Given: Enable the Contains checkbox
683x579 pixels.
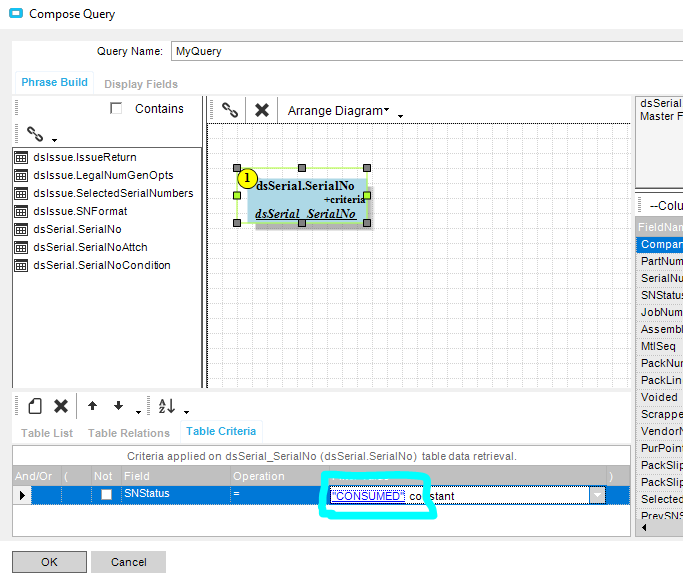Looking at the screenshot, I should (116, 108).
